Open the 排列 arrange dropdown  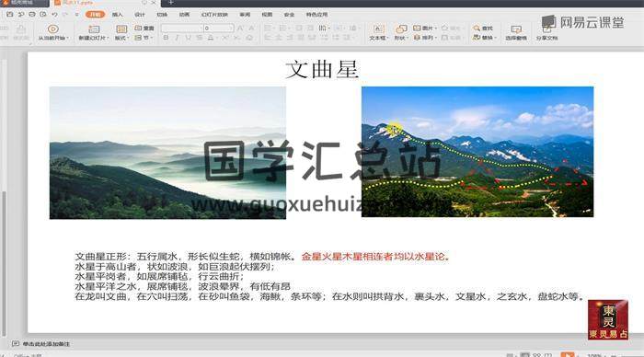[424, 38]
